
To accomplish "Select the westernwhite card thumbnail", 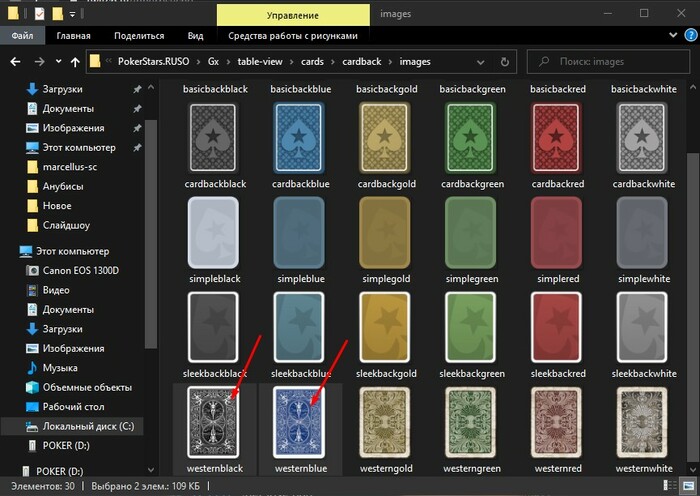I will click(642, 422).
